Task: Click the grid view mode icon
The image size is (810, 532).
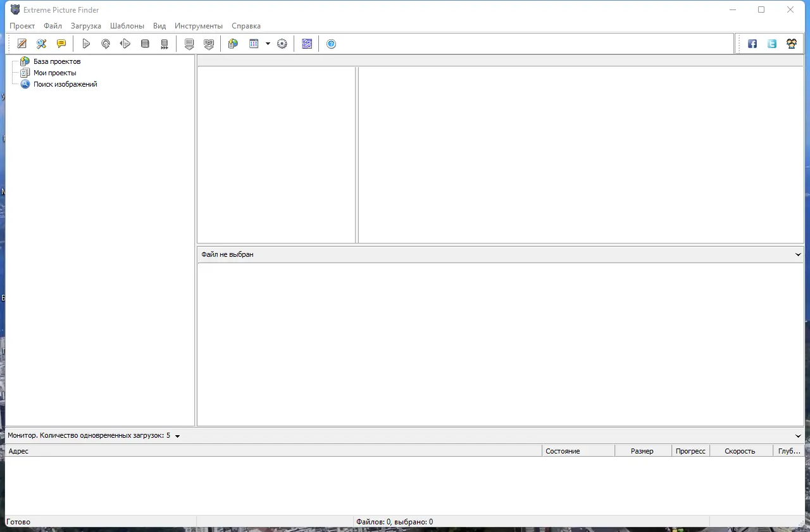Action: point(254,44)
